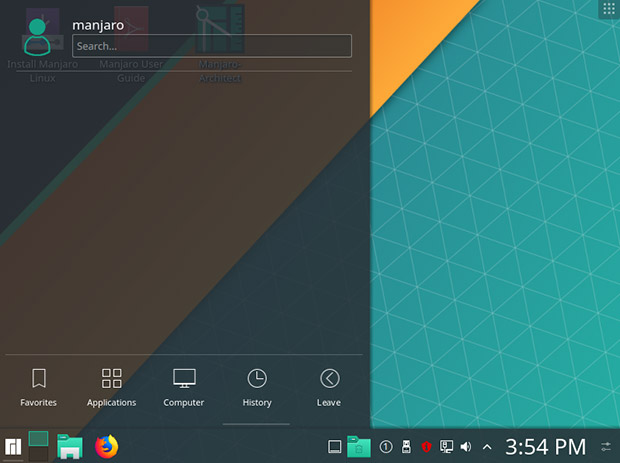Click the Manjaro application launcher button

(x=13, y=447)
